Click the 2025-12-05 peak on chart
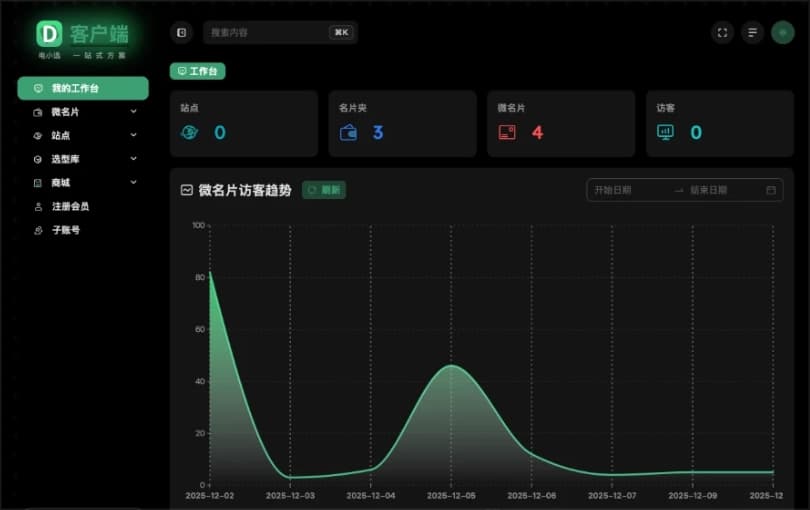The width and height of the screenshot is (810, 510). tap(451, 365)
